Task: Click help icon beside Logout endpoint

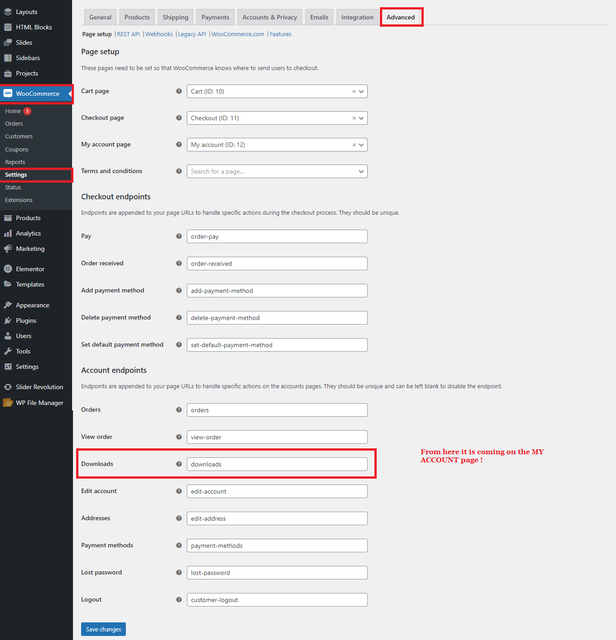Action: [x=179, y=600]
